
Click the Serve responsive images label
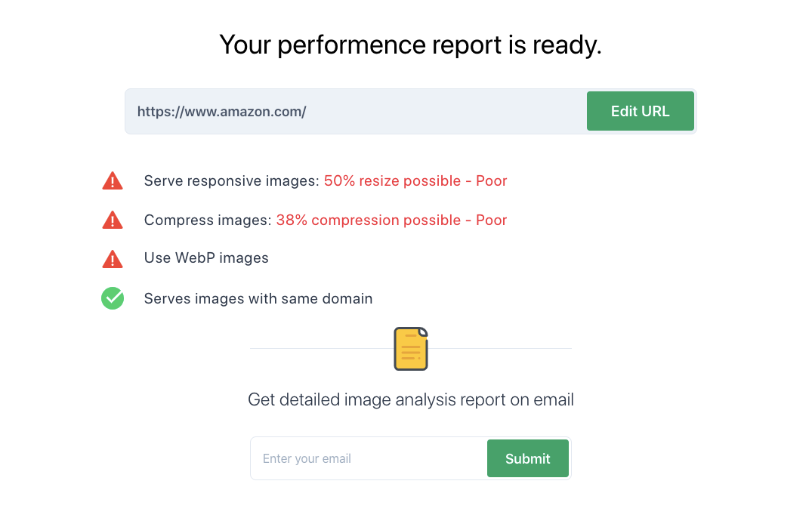pos(231,180)
